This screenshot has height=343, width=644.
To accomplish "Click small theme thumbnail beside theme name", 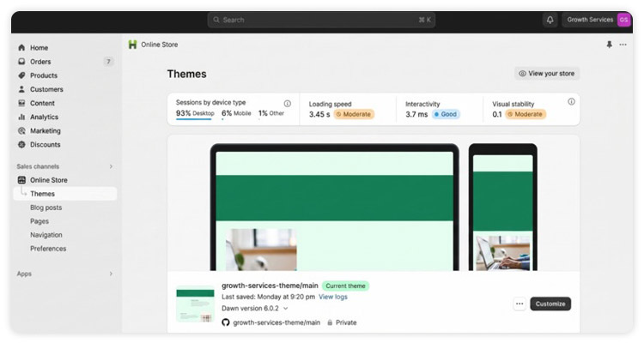I will [195, 304].
